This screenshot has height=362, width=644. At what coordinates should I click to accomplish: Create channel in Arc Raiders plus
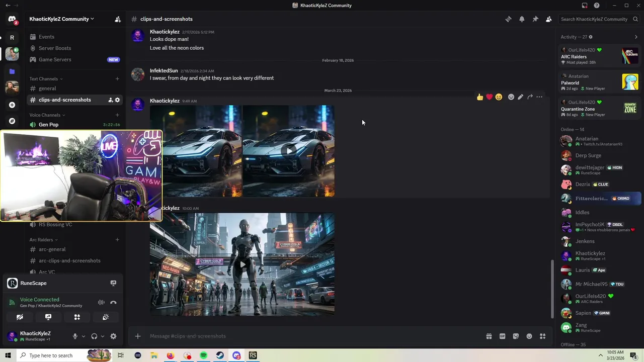click(117, 240)
